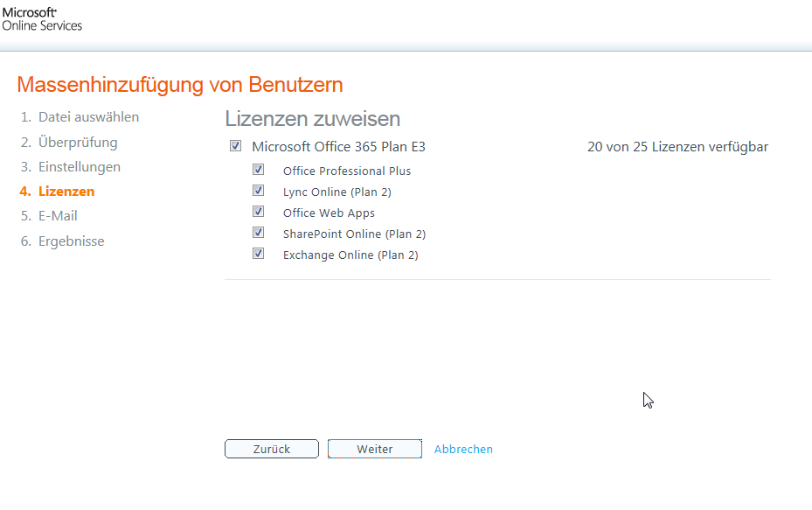Select step 6 Ergebnisse

coord(71,241)
